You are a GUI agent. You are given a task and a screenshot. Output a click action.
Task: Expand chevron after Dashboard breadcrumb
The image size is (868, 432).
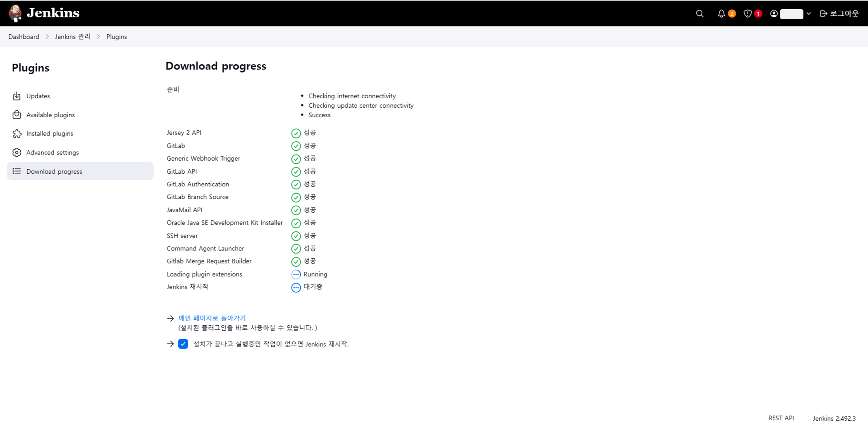point(47,37)
